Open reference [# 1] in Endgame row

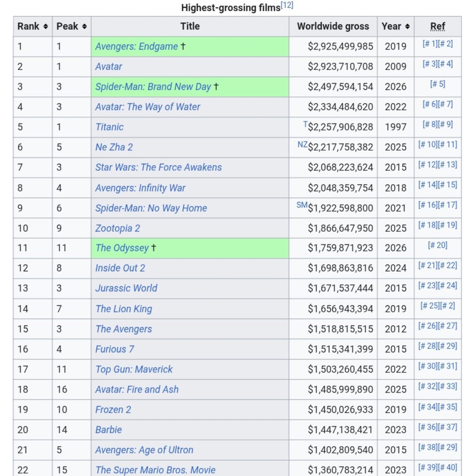430,44
